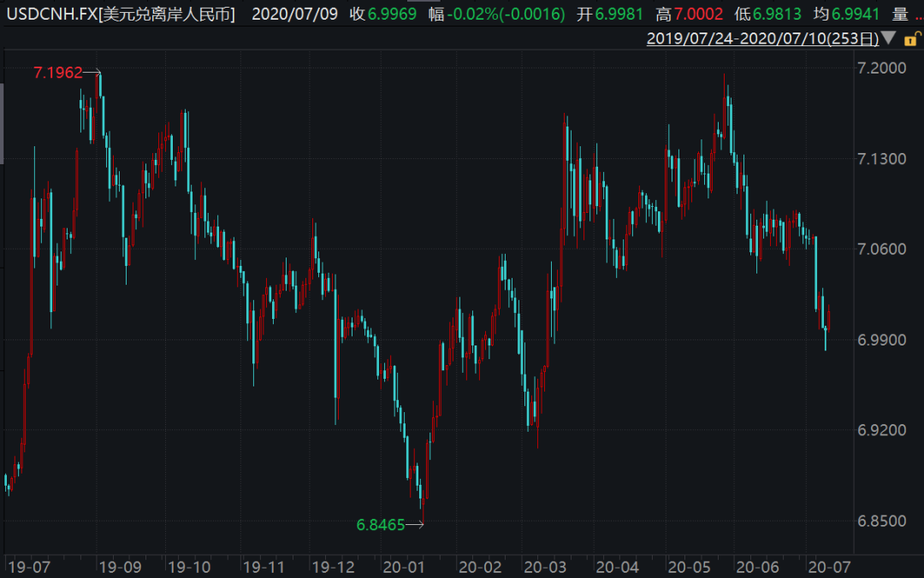Image resolution: width=924 pixels, height=578 pixels.
Task: Click the 20-02 time axis label
Action: click(480, 568)
